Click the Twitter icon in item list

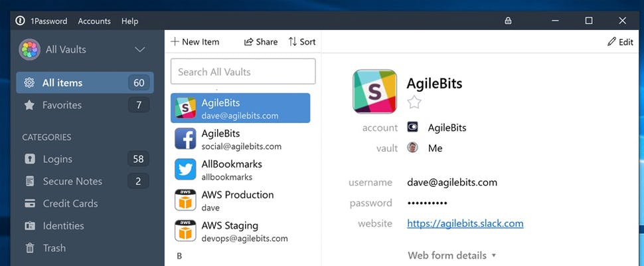pos(185,170)
